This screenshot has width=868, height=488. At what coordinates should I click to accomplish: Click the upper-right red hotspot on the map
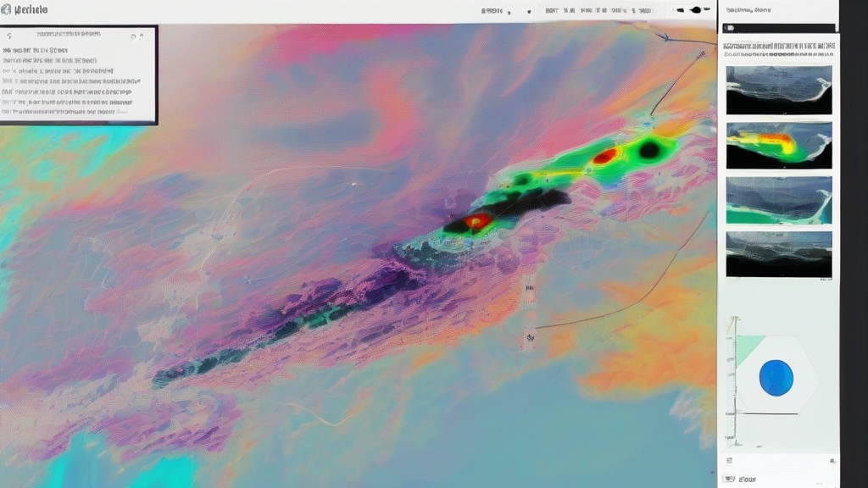tap(604, 156)
